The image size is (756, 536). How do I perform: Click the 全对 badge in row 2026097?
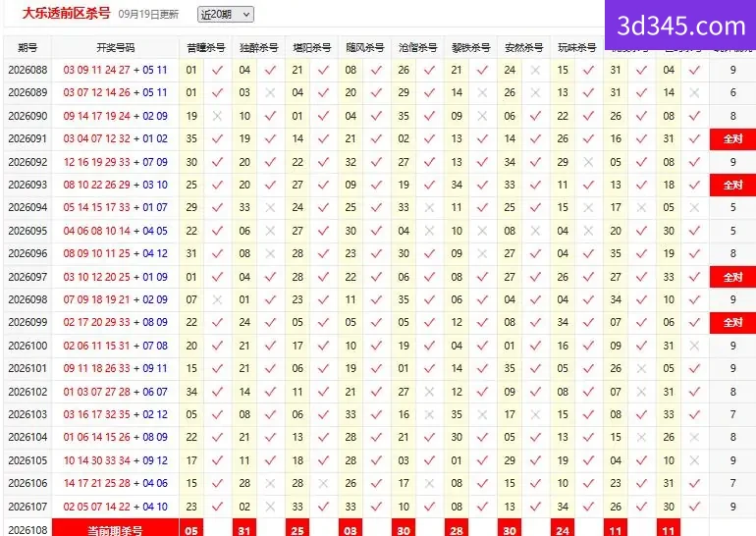pos(732,277)
